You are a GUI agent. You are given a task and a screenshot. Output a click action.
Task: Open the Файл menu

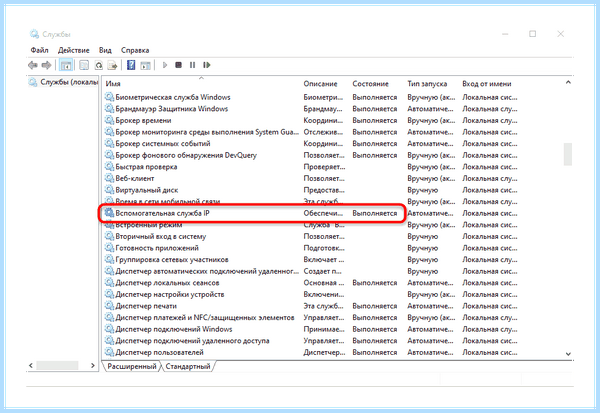(39, 50)
